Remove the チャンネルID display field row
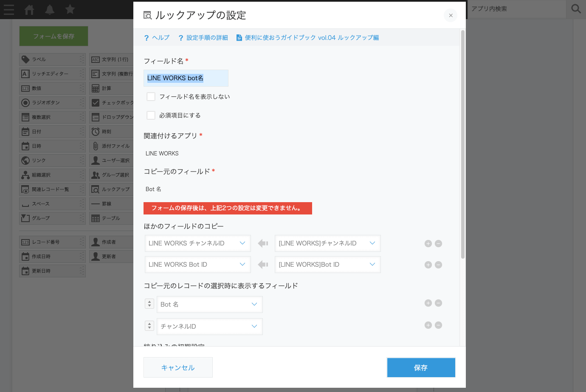Viewport: 586px width, 392px height. coord(439,325)
